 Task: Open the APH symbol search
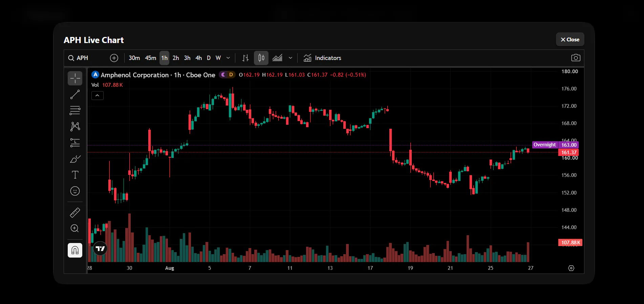coord(78,58)
